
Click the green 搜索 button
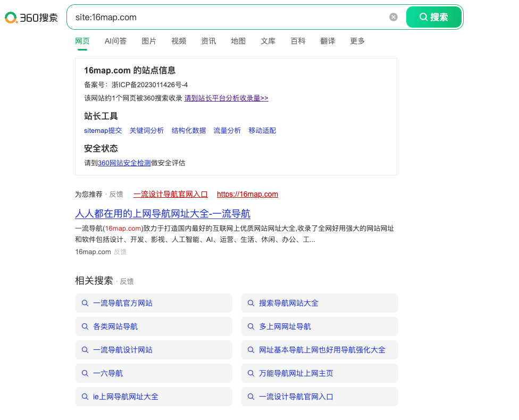pos(433,17)
